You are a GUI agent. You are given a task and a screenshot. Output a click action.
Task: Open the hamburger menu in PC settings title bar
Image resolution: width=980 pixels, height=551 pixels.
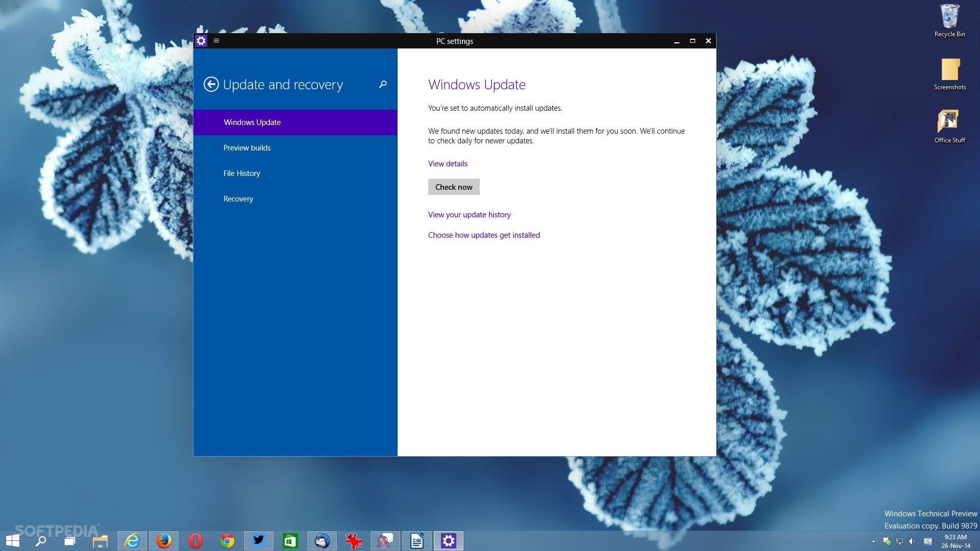coord(216,41)
